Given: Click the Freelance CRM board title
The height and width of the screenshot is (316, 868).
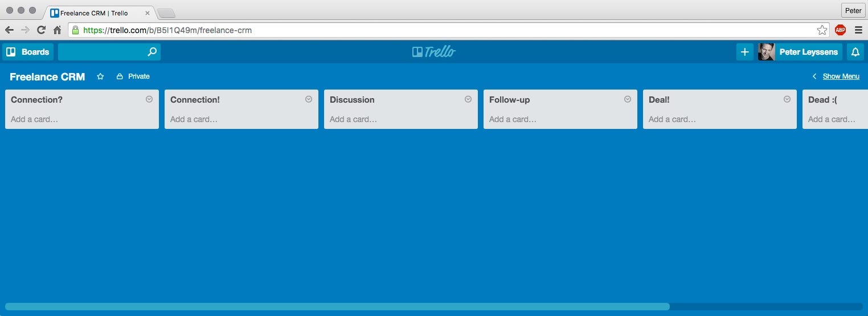Looking at the screenshot, I should tap(47, 76).
